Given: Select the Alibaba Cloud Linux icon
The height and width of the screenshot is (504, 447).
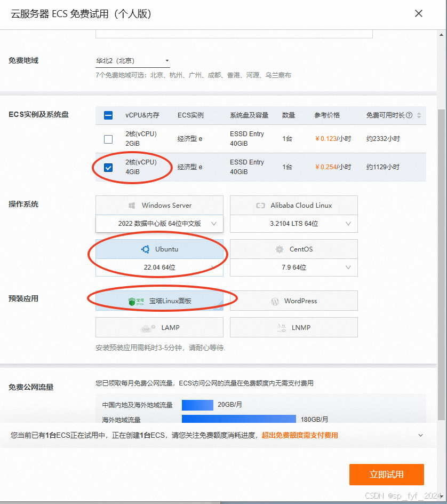Looking at the screenshot, I should click(x=261, y=205).
